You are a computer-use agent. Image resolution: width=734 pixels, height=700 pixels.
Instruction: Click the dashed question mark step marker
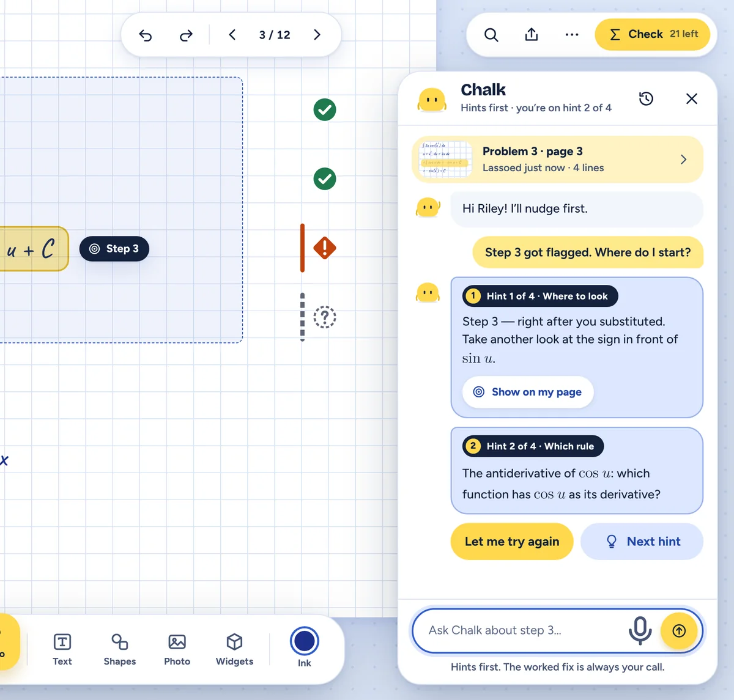point(325,317)
